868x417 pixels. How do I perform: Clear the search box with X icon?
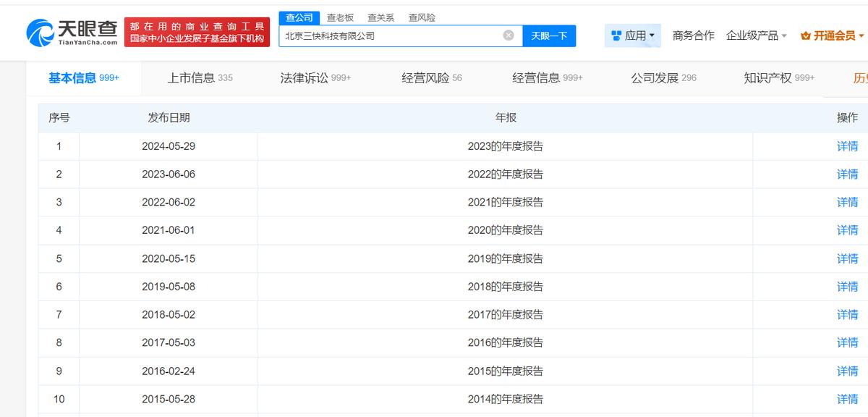[509, 35]
